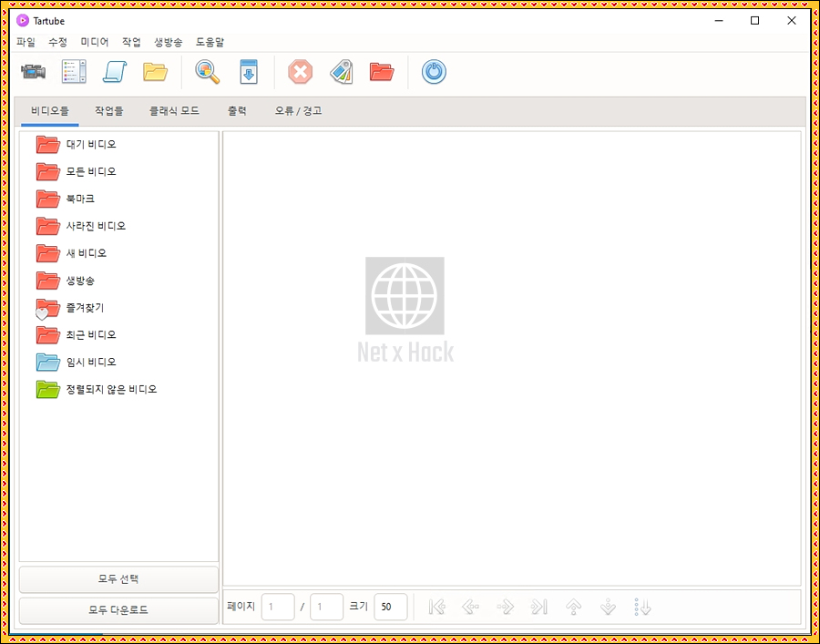Click the Download all arrow icon
This screenshot has width=820, height=644.
point(249,72)
